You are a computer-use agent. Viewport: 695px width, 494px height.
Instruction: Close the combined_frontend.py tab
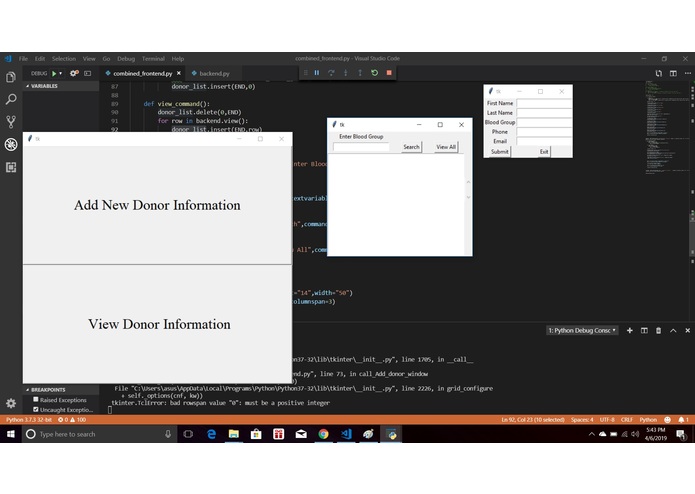click(179, 73)
